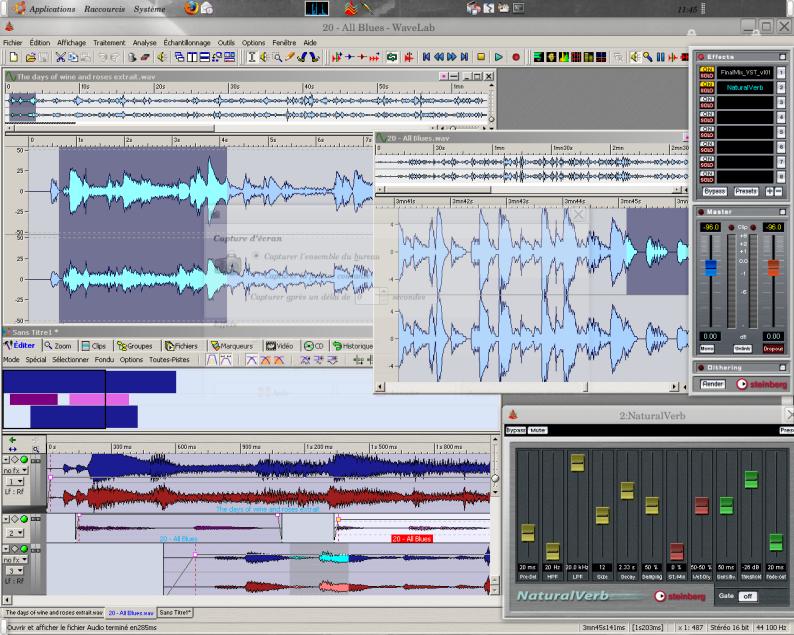Open the Traitement menu

(x=109, y=43)
